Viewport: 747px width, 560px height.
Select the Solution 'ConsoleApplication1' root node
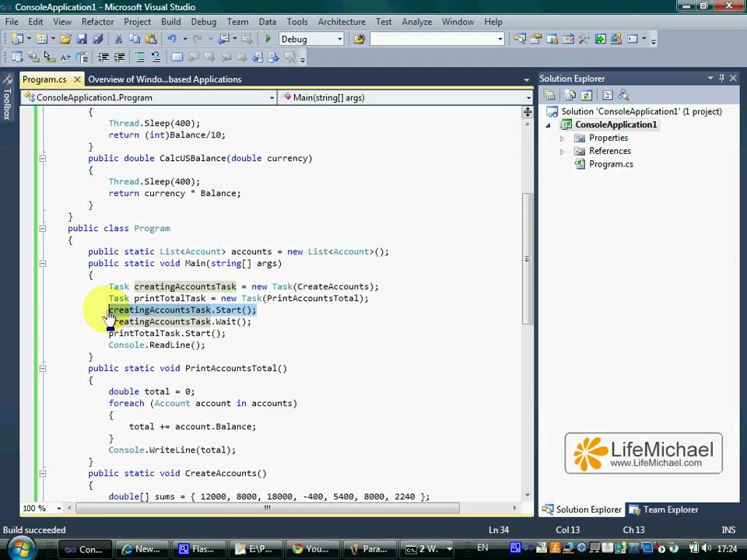(640, 111)
